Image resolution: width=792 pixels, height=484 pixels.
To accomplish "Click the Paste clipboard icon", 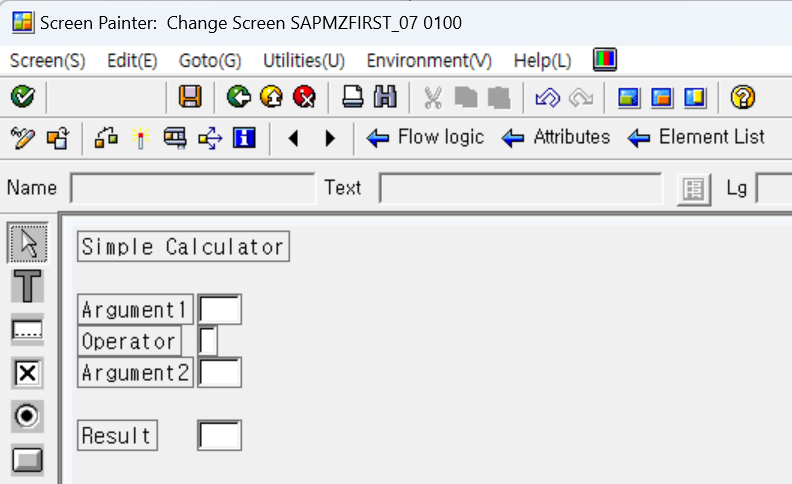I will coord(499,97).
